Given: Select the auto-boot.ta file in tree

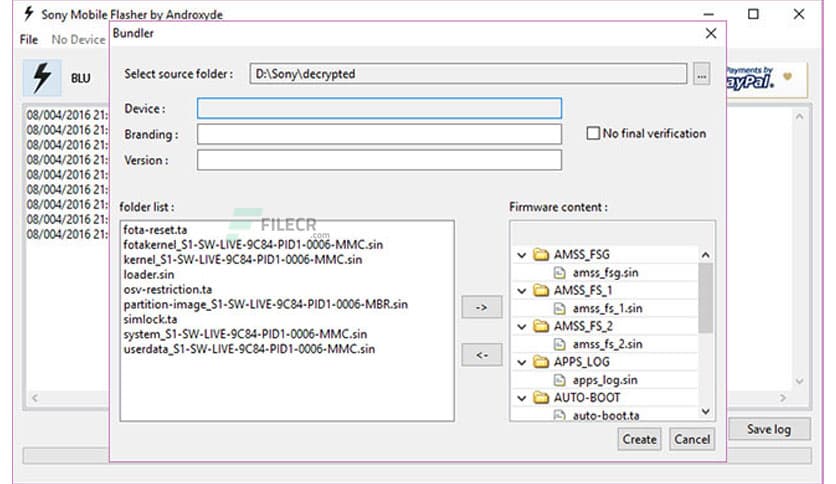Looking at the screenshot, I should pyautogui.click(x=606, y=415).
